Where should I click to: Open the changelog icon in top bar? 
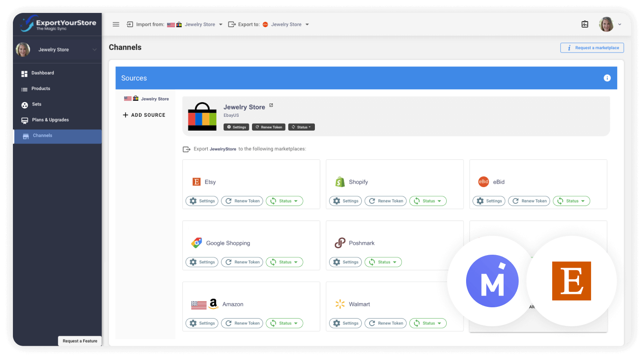[x=585, y=24]
